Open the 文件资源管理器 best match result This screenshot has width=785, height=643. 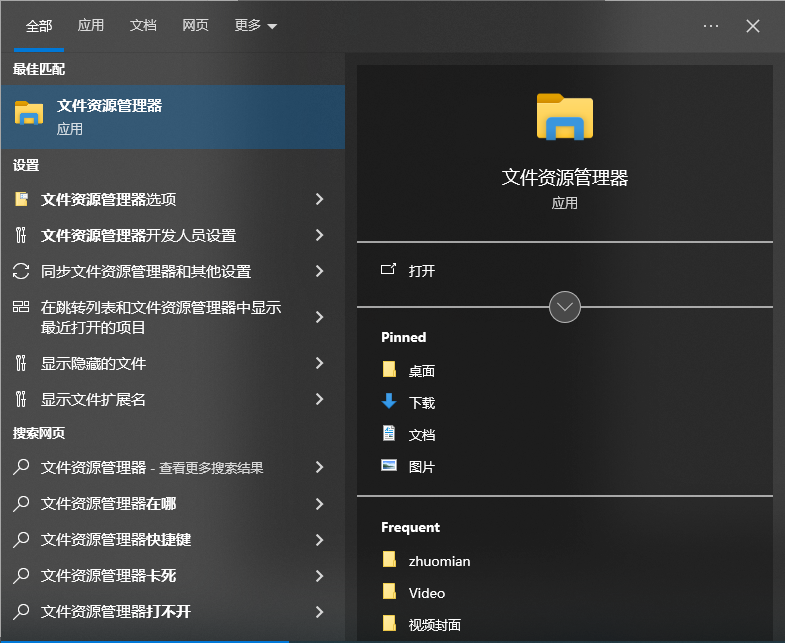pos(173,117)
